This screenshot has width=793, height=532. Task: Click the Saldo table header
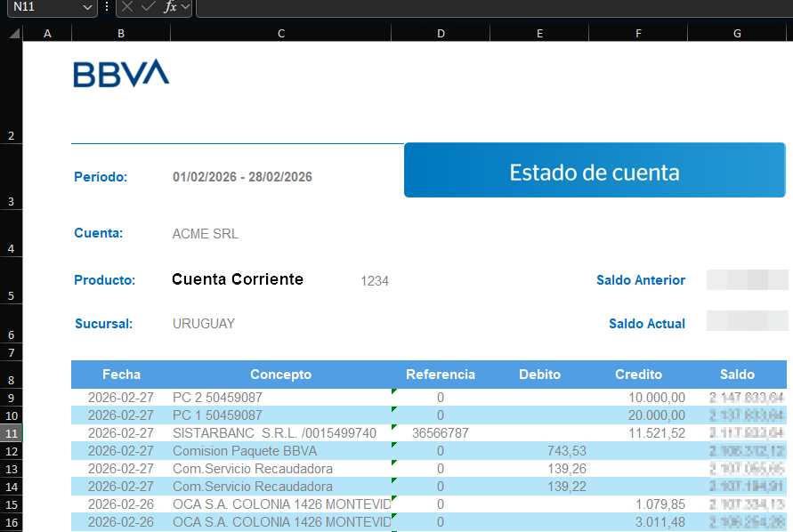coord(737,375)
